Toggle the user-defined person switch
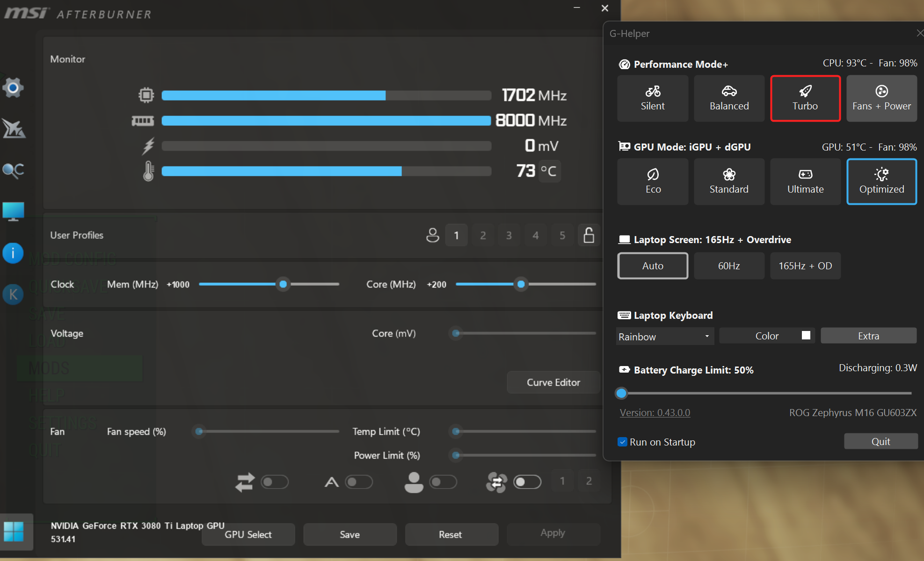 point(443,482)
